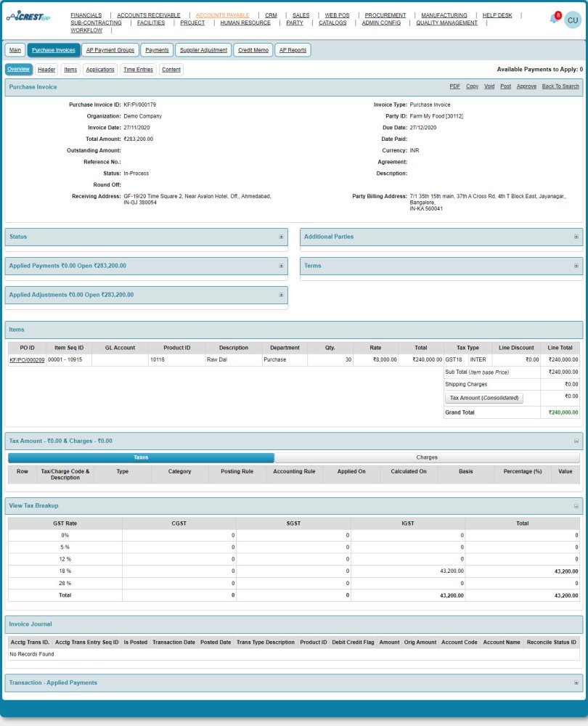
Task: Switch to the Charges view
Action: click(x=428, y=457)
